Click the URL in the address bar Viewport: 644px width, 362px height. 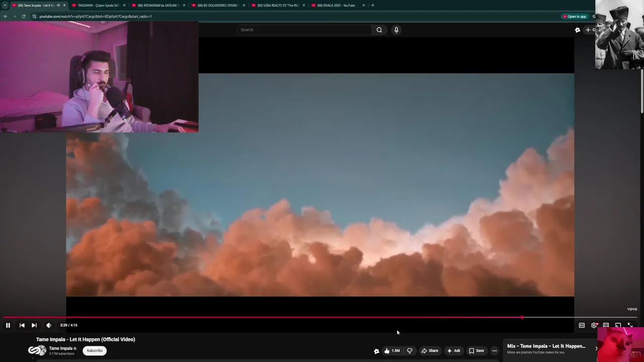pyautogui.click(x=96, y=17)
